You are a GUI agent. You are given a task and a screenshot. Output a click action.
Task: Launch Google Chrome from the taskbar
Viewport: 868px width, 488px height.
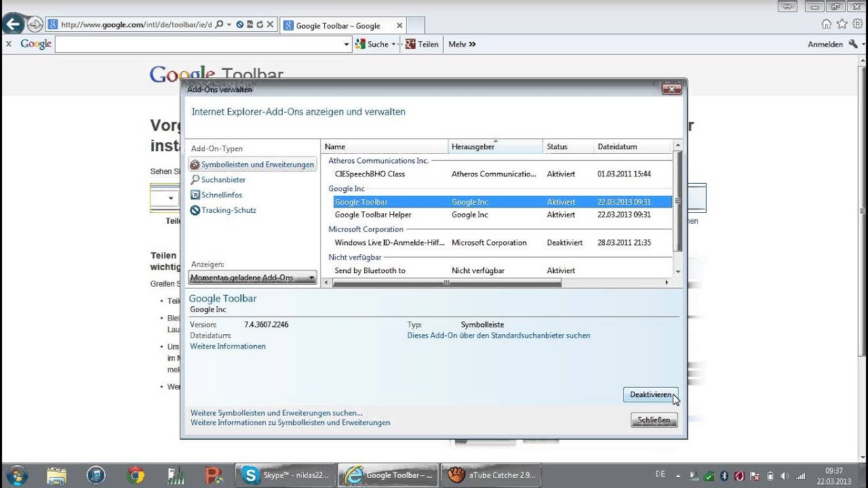tap(136, 475)
